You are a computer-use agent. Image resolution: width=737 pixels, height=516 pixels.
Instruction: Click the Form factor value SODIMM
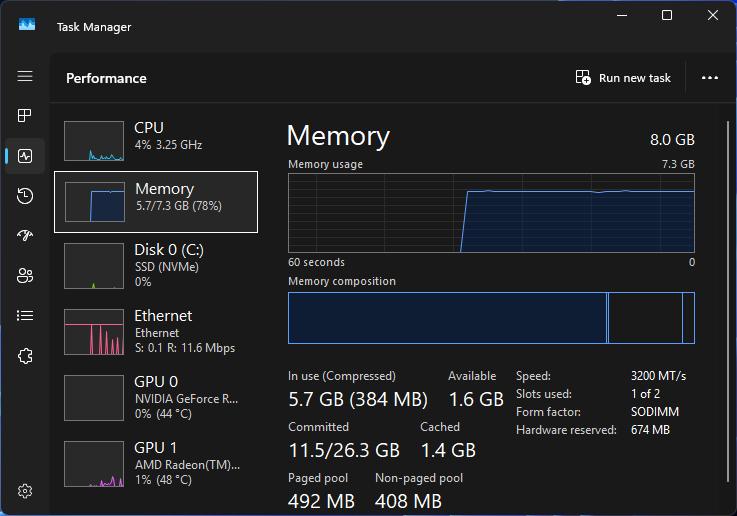pyautogui.click(x=655, y=412)
